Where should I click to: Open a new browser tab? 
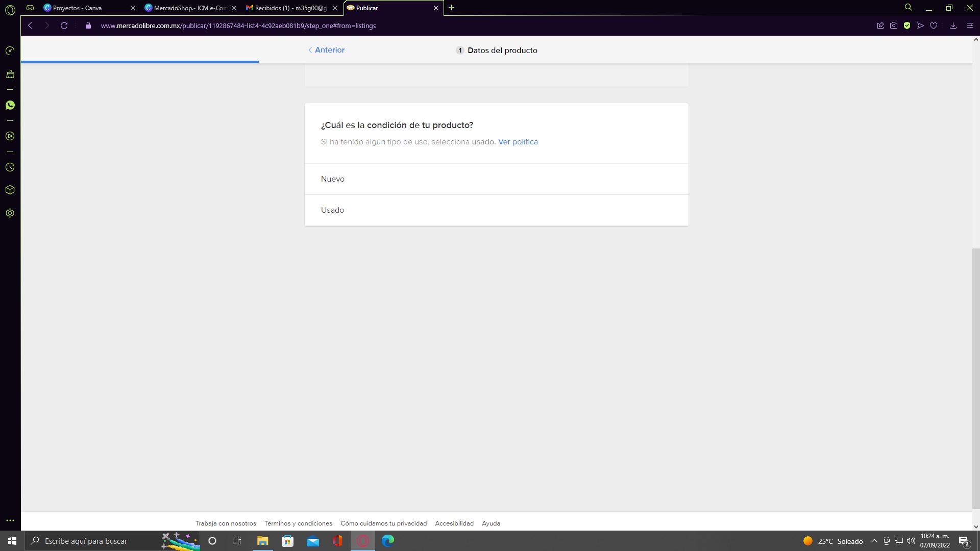[451, 8]
